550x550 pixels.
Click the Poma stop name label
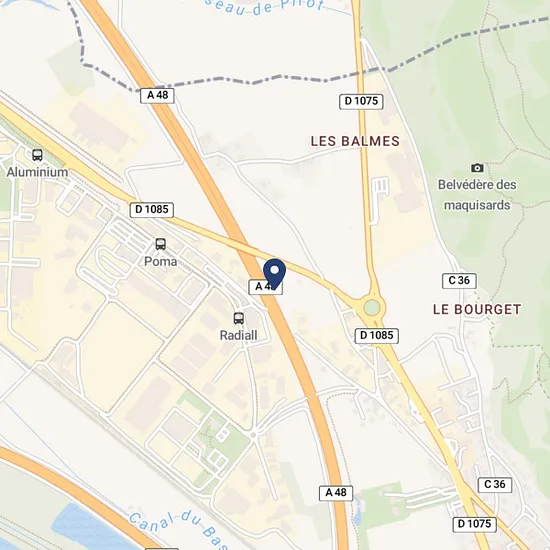pyautogui.click(x=161, y=262)
